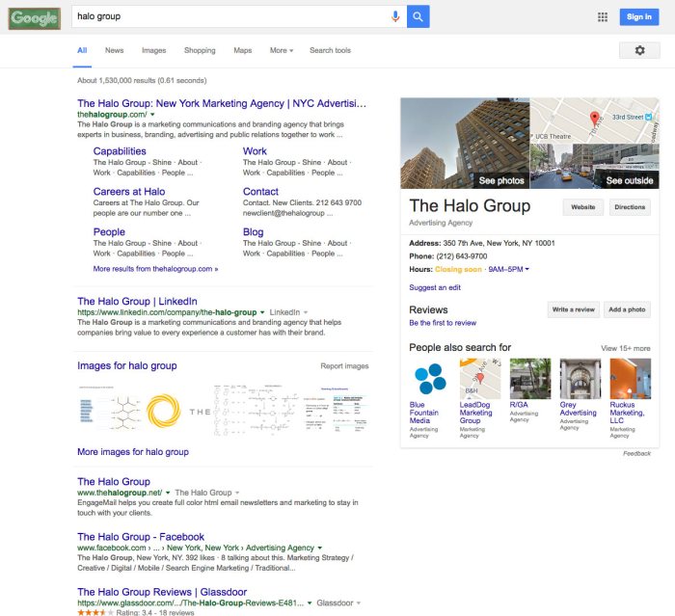
Task: Click the red map pin on map
Action: coord(595,119)
